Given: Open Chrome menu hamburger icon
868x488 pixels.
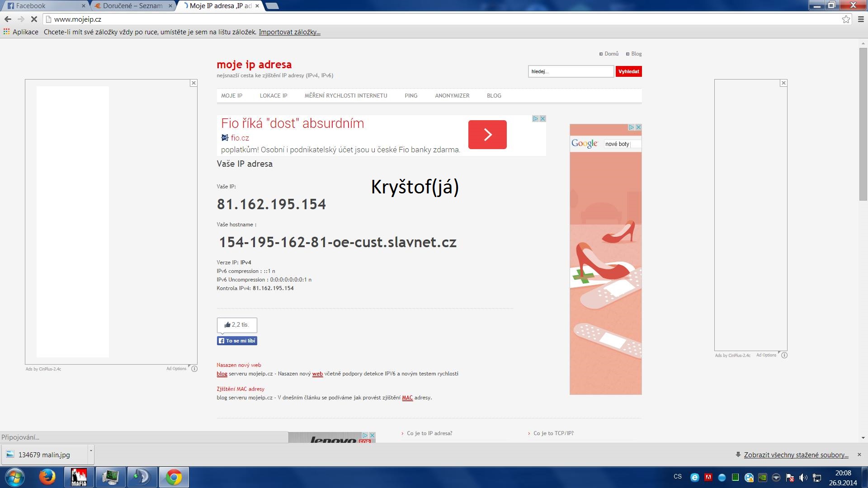Looking at the screenshot, I should coord(861,19).
